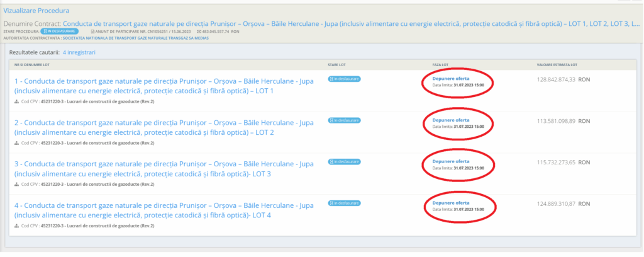Screen dimensions: 644x257
Task: Click the 'In desfasurare' status badge for LOT 1
Action: coord(344,79)
